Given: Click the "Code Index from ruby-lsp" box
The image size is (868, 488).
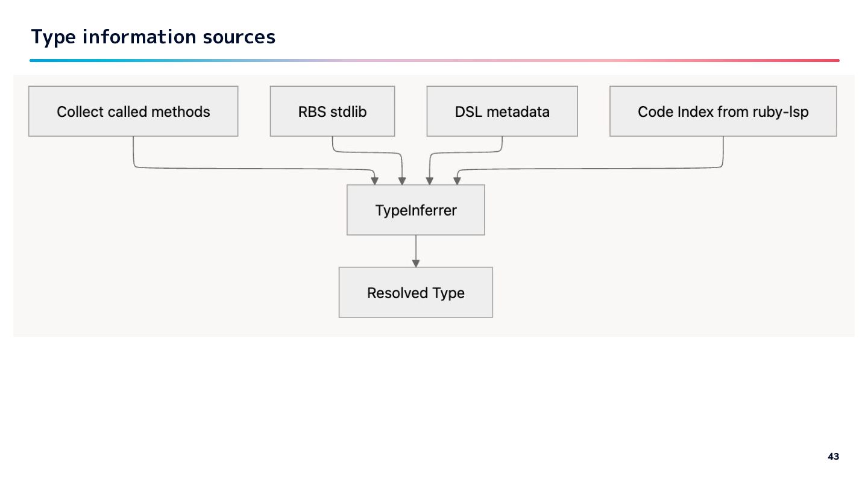Looking at the screenshot, I should [x=723, y=111].
